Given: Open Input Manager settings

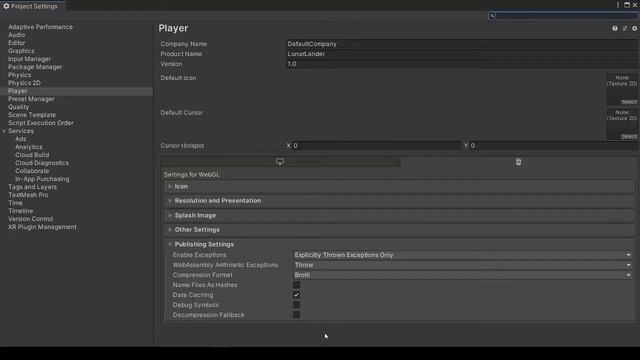Looking at the screenshot, I should point(29,59).
